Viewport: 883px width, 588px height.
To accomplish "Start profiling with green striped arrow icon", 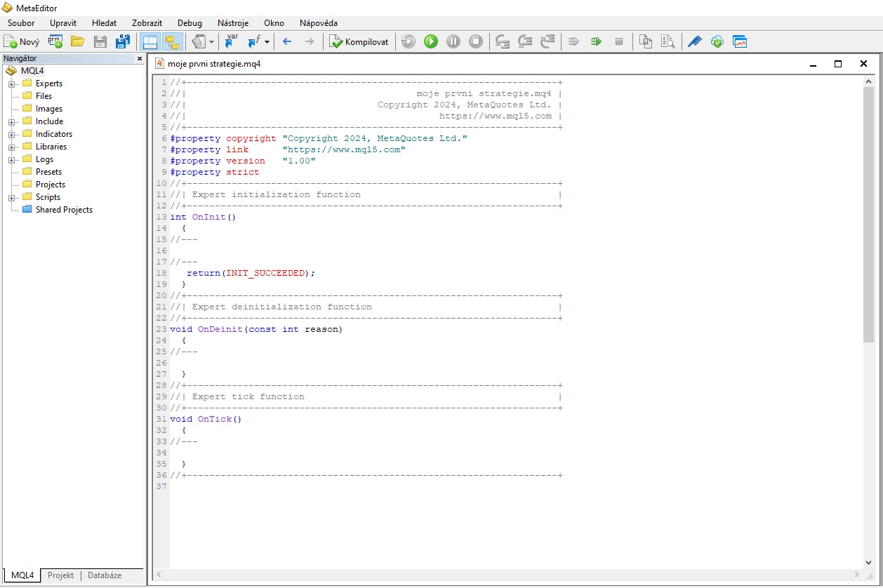I will [x=596, y=41].
